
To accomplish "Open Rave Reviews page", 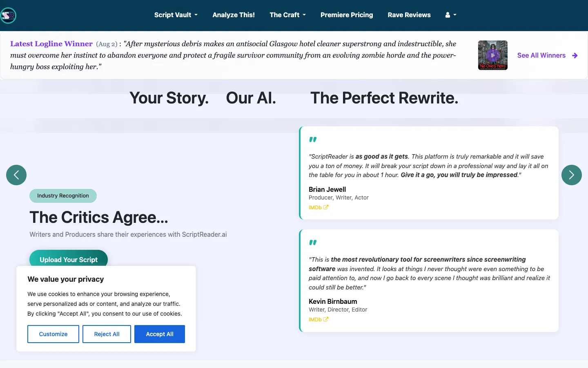I will tap(409, 15).
